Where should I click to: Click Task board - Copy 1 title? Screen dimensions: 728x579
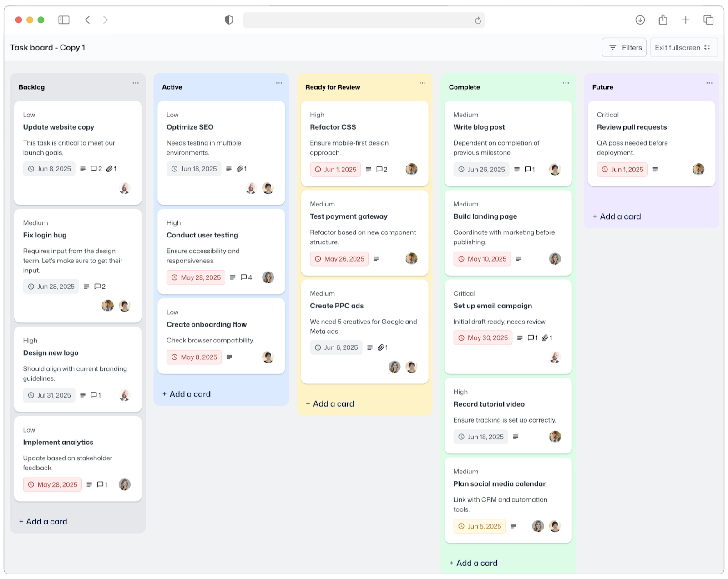48,47
